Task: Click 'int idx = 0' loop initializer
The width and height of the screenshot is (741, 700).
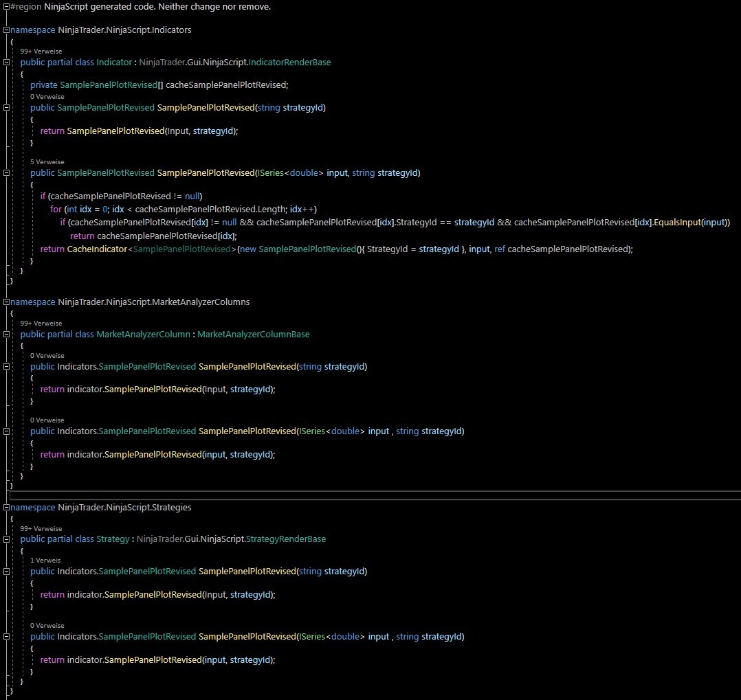Action: [88, 210]
